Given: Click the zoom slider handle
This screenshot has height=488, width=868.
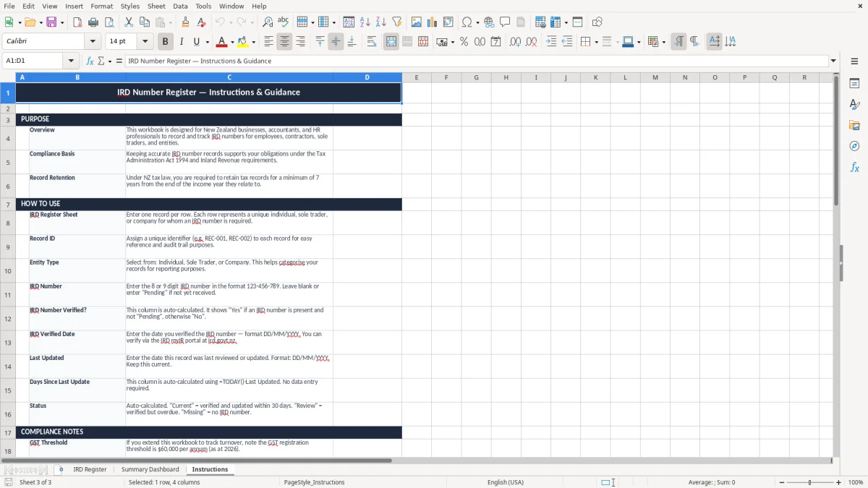Looking at the screenshot, I should tap(809, 482).
